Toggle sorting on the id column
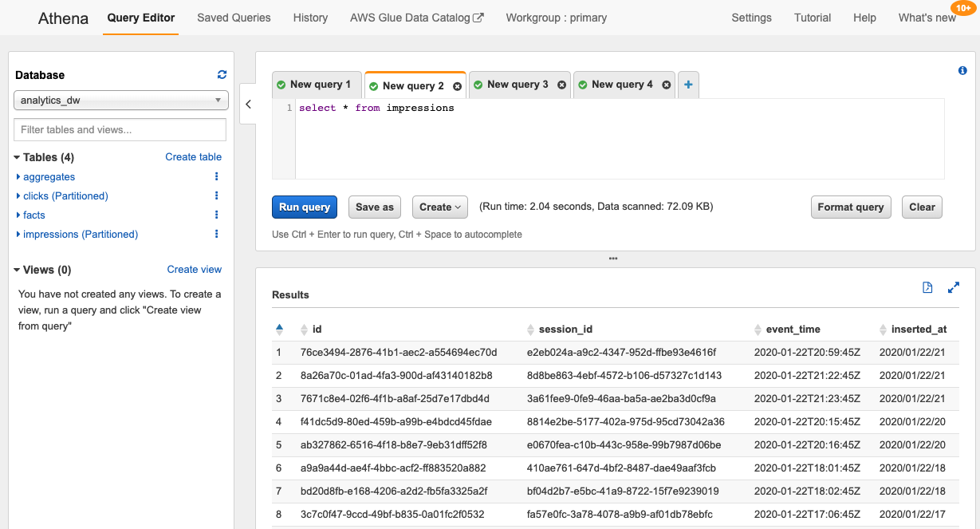The width and height of the screenshot is (980, 529). [x=302, y=329]
